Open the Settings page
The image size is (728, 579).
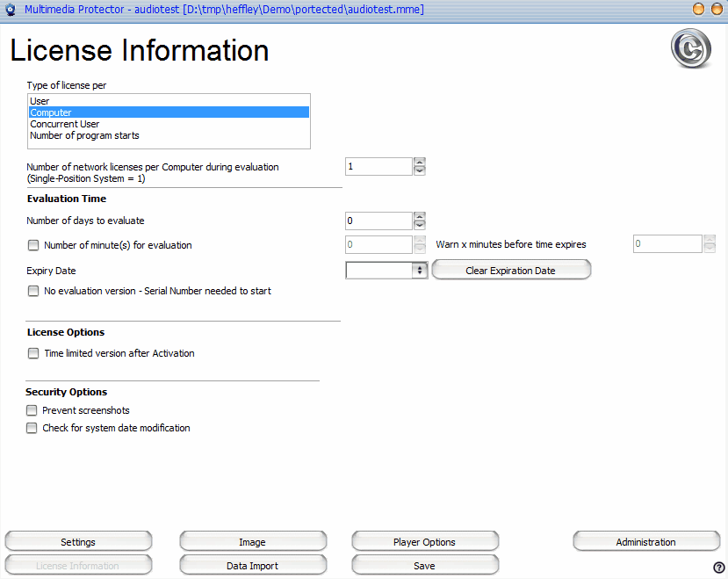click(x=78, y=542)
